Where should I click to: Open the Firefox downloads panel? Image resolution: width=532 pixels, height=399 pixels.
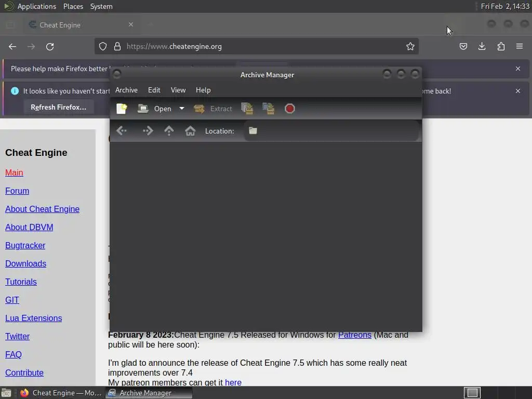click(x=482, y=46)
